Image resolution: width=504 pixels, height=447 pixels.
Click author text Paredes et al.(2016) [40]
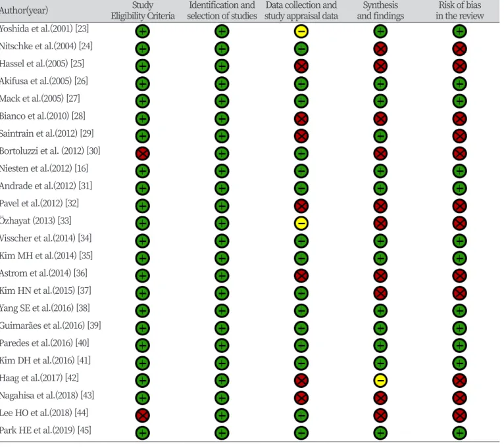click(44, 343)
